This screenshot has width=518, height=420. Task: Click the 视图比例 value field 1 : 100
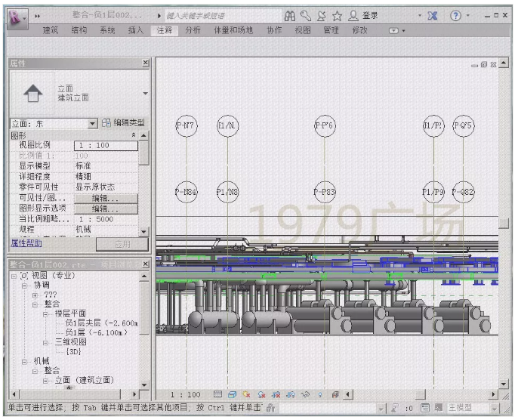[106, 145]
